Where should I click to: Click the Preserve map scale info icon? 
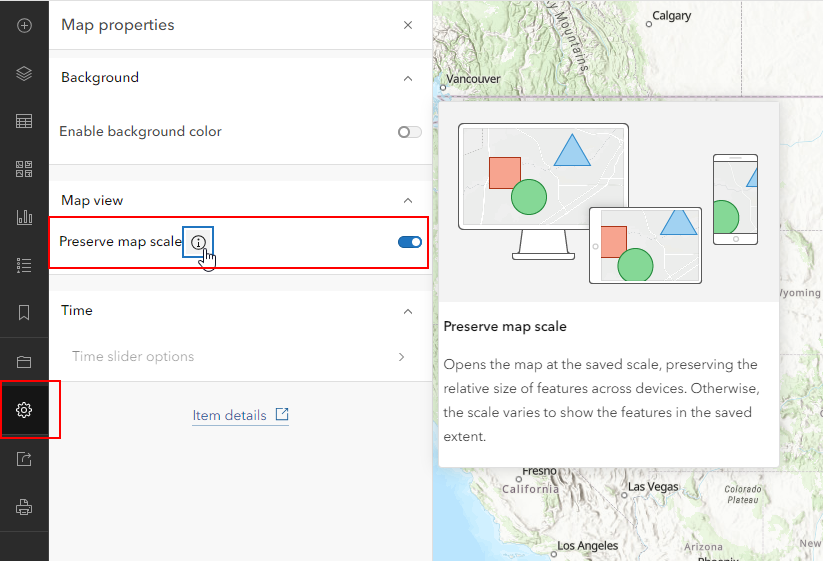point(198,242)
